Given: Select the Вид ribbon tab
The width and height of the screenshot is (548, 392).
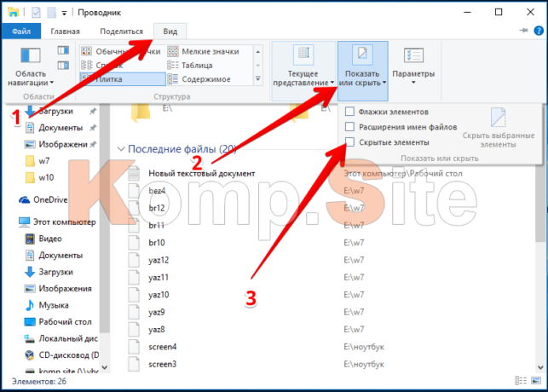Looking at the screenshot, I should tap(170, 32).
